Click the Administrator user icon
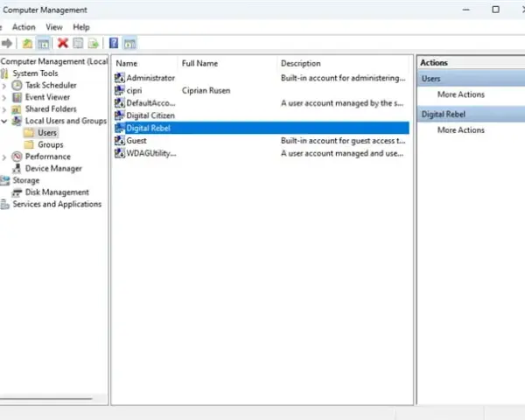Viewport: 525px width, 420px height. [x=120, y=78]
